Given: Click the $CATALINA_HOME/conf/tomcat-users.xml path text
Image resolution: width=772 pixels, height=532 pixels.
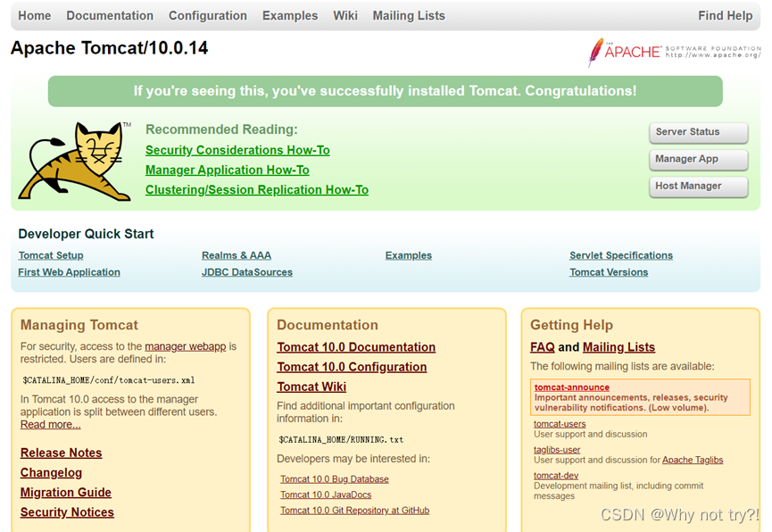Looking at the screenshot, I should (108, 380).
